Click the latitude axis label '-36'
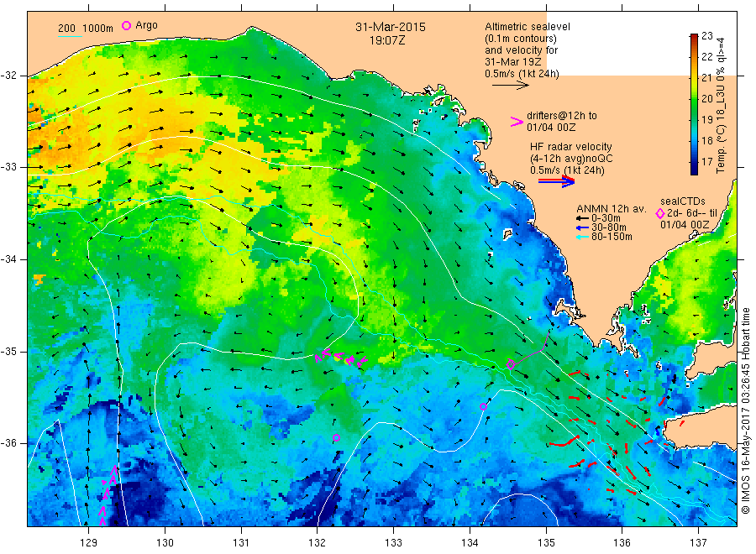 pos(8,443)
